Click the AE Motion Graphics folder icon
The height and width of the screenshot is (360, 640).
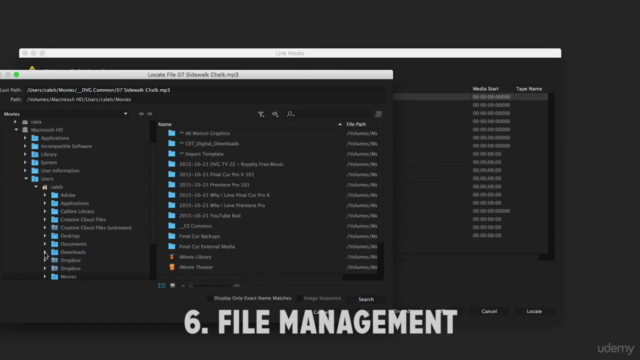[x=172, y=133]
